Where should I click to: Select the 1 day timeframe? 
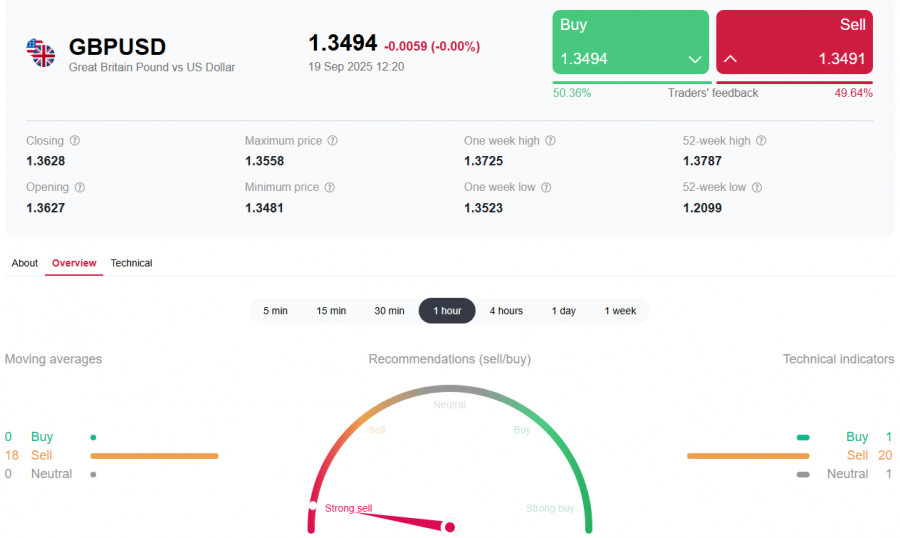pos(564,311)
